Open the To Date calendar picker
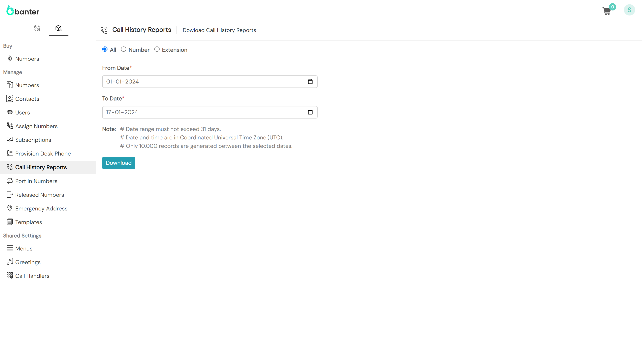Screen dimensions: 644x340 click(x=310, y=112)
